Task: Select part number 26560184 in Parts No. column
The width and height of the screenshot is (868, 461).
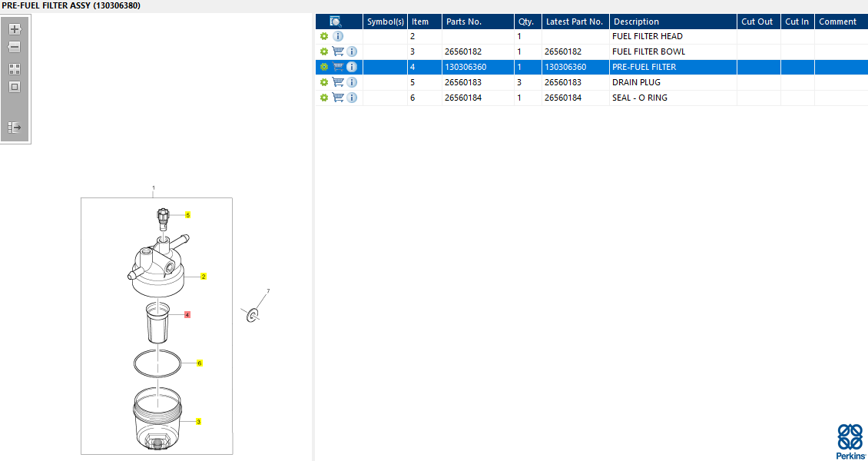Action: point(463,98)
